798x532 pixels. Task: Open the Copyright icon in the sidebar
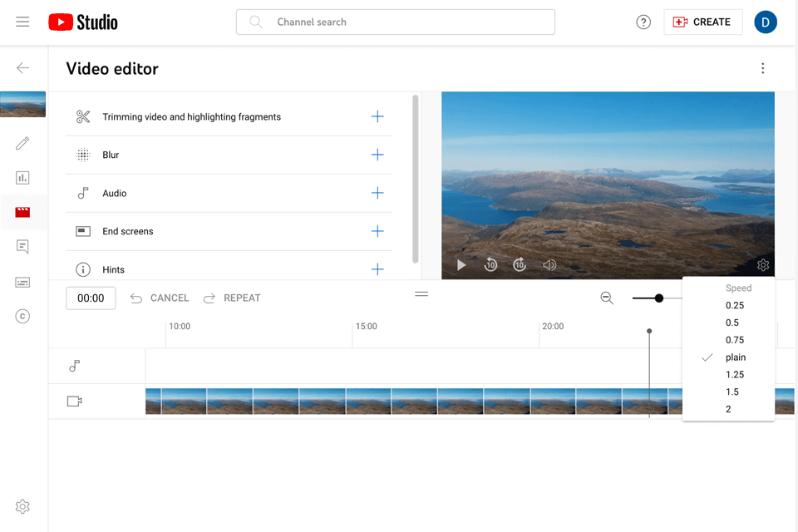[22, 316]
